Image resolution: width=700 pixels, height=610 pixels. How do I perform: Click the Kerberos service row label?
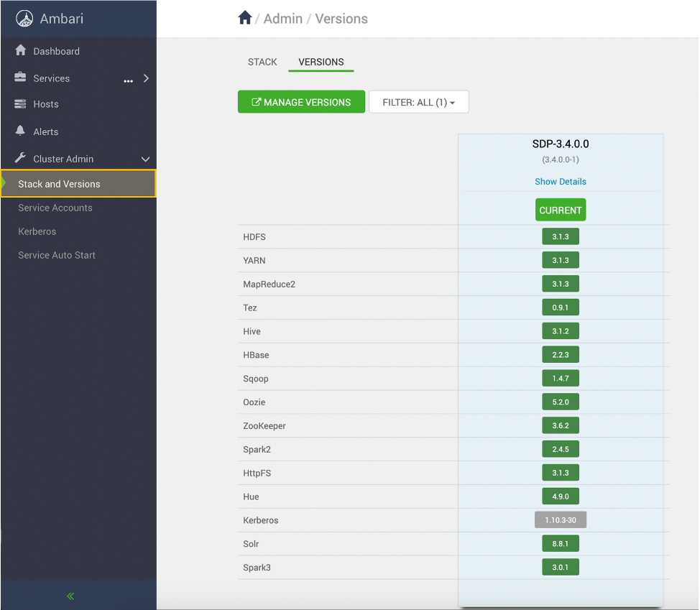(x=261, y=520)
